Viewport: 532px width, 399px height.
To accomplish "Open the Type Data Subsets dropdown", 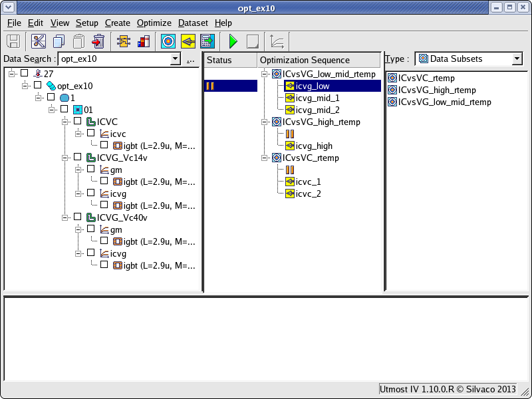I will [517, 59].
